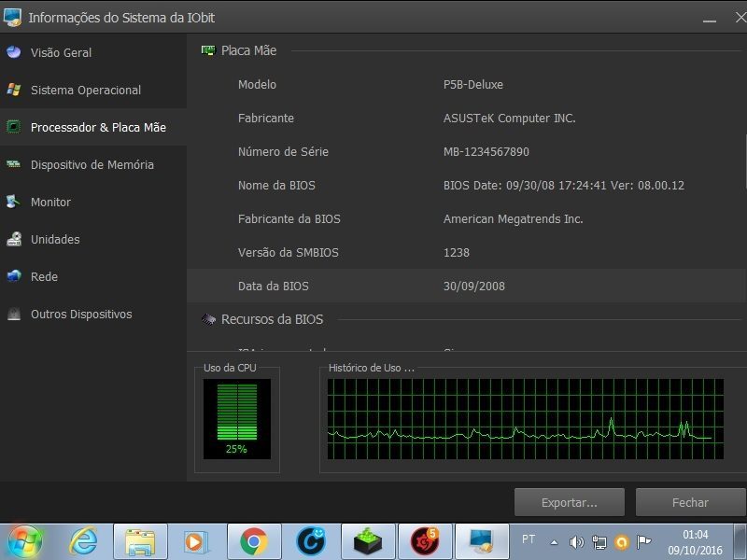747x560 pixels.
Task: Select the Nome da BIOS value text
Action: tap(564, 185)
